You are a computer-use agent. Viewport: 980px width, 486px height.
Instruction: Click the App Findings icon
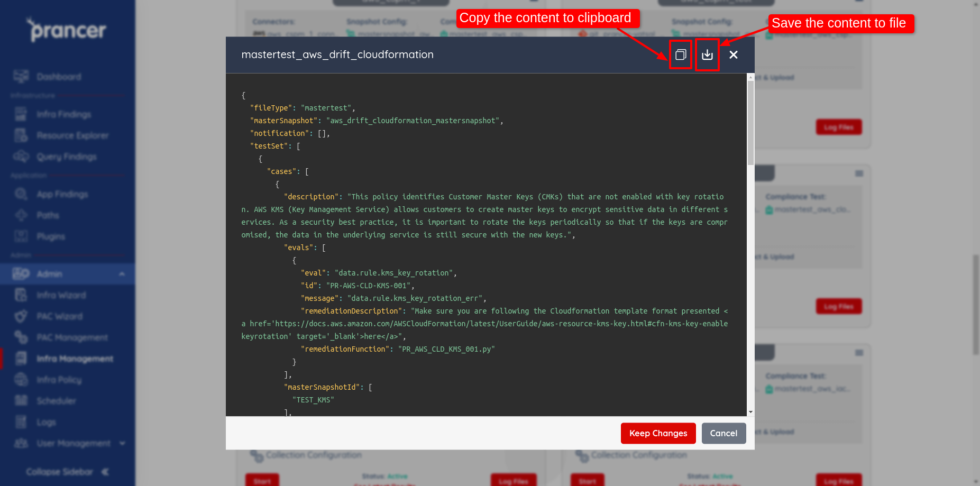[x=21, y=194]
